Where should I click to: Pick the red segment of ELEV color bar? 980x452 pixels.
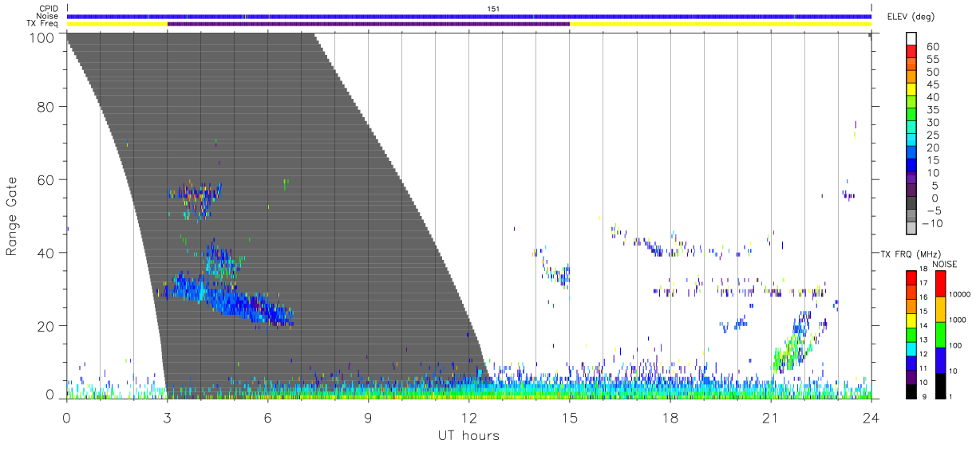911,53
